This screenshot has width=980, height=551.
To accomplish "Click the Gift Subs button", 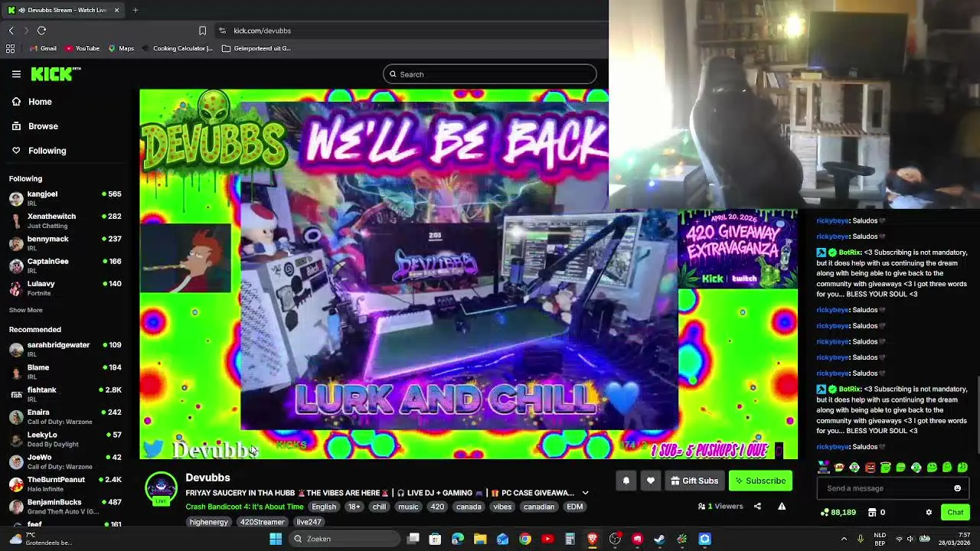I will 694,481.
